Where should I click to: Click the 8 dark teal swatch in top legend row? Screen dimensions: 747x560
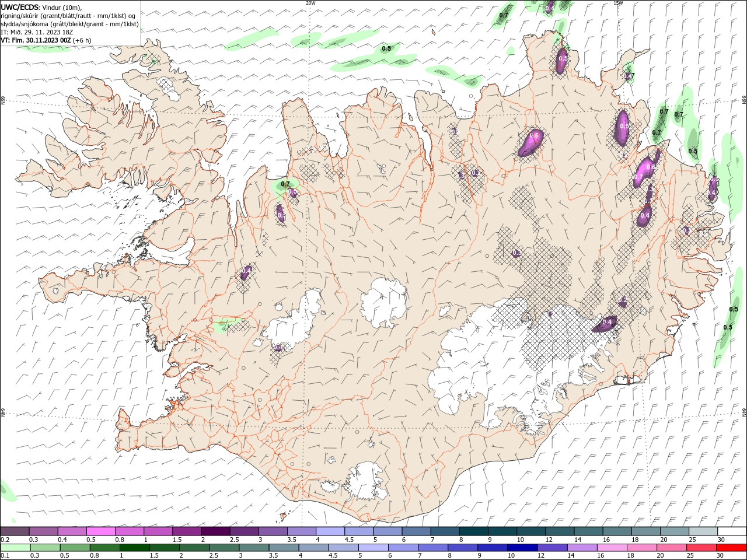tap(474, 531)
